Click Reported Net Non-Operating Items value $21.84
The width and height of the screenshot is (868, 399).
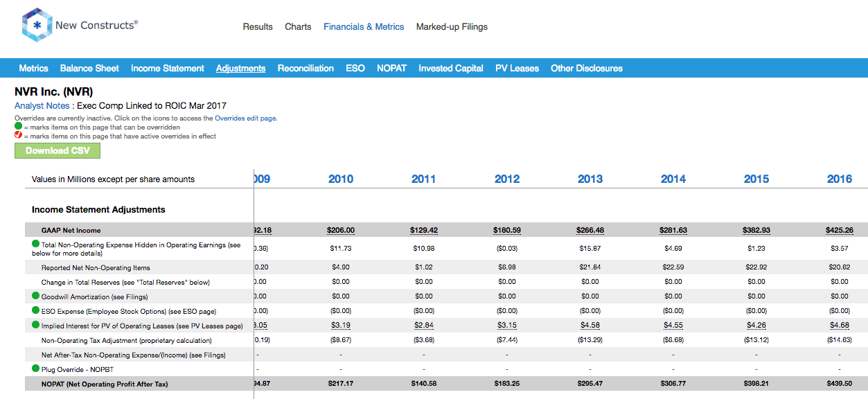[x=590, y=267]
